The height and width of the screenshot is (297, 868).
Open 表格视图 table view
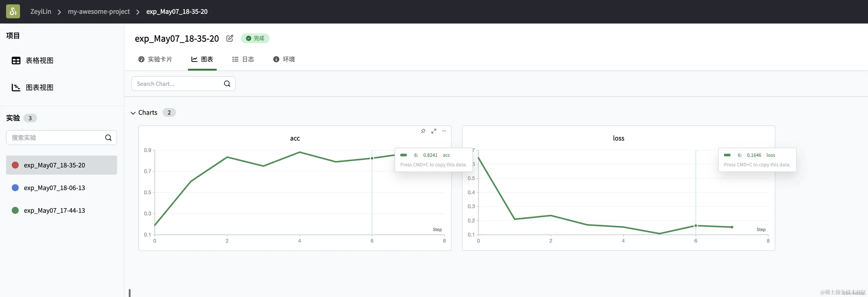pyautogui.click(x=33, y=61)
